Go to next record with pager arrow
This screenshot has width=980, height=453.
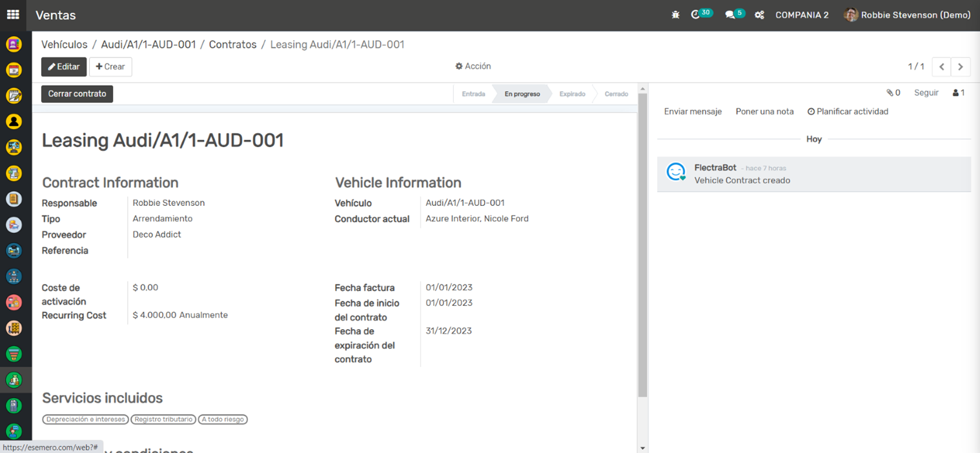click(961, 67)
